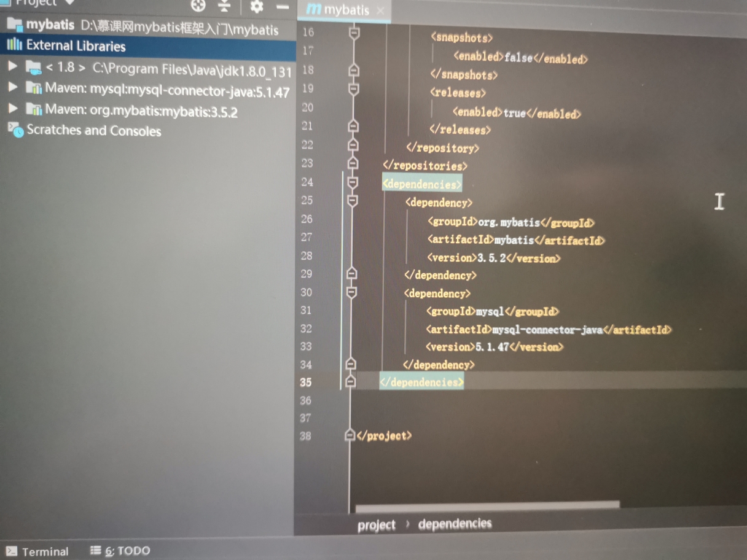Collapse mysql dependency fold at line 30

tap(351, 292)
